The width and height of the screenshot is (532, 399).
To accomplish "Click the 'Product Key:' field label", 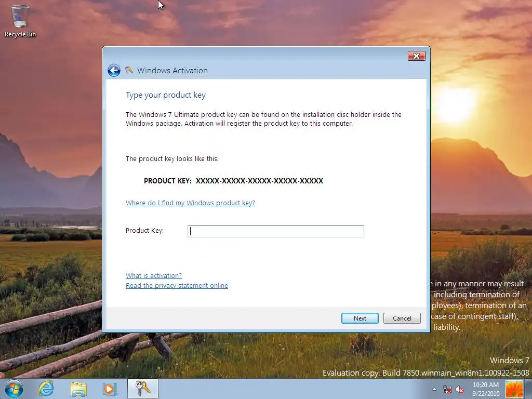I will (144, 231).
